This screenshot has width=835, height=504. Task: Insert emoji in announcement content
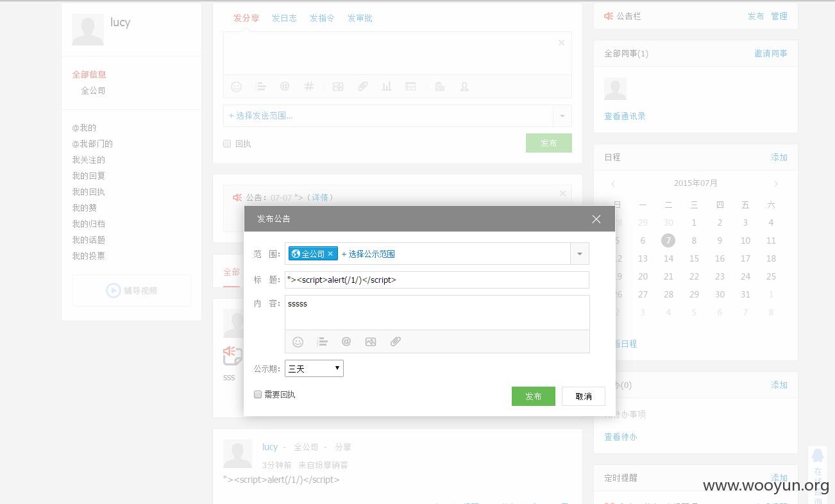[x=298, y=342]
